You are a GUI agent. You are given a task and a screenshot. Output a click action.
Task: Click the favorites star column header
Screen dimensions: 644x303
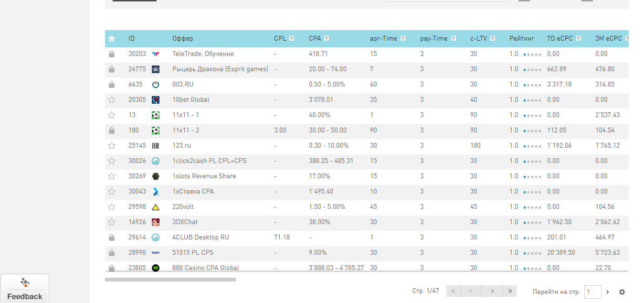(x=112, y=39)
